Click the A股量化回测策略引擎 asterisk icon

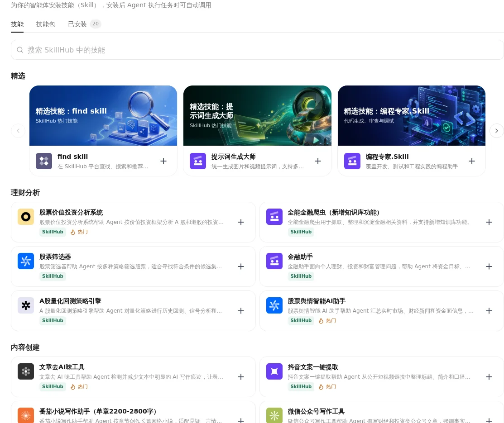pos(26,305)
